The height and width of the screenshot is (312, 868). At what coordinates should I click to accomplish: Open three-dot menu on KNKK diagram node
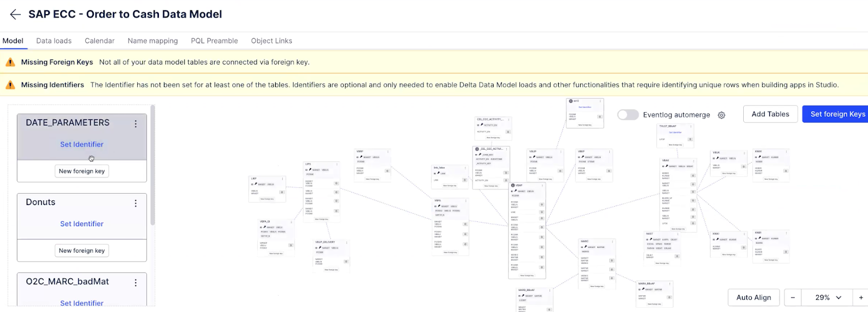tap(786, 152)
